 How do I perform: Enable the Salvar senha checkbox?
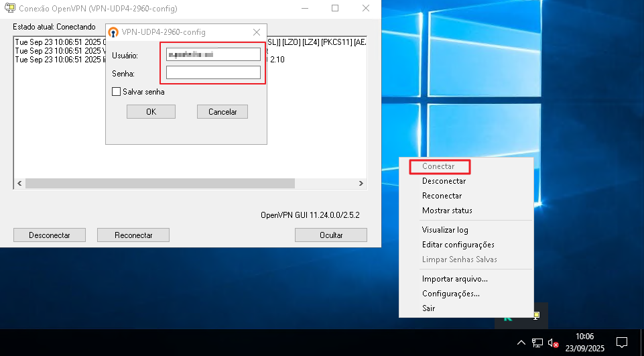pyautogui.click(x=117, y=92)
